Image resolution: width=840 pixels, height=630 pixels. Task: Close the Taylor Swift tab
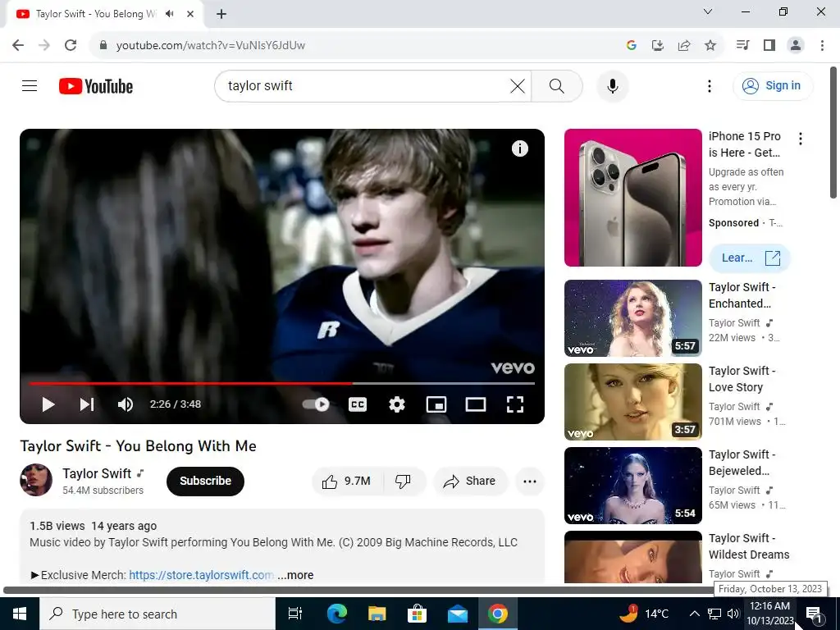click(190, 14)
